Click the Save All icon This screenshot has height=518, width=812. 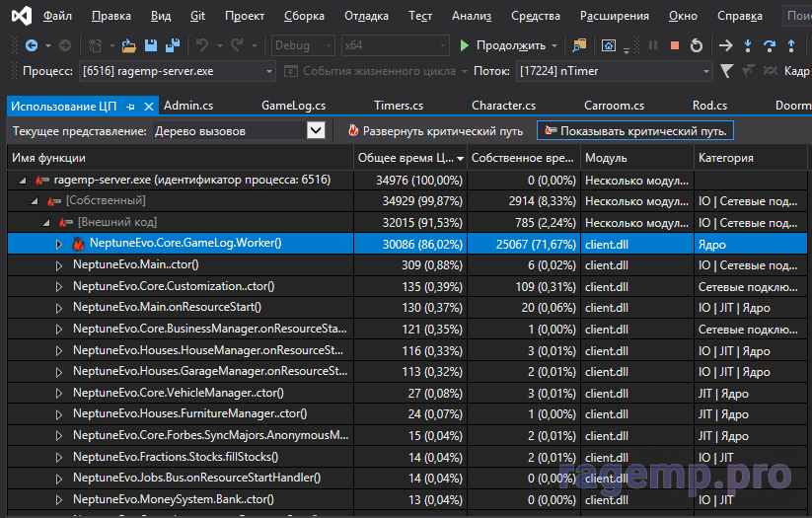[x=173, y=45]
